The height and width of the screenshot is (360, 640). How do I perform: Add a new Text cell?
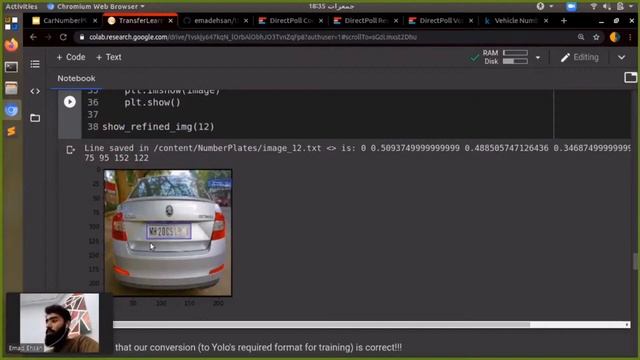[109, 58]
